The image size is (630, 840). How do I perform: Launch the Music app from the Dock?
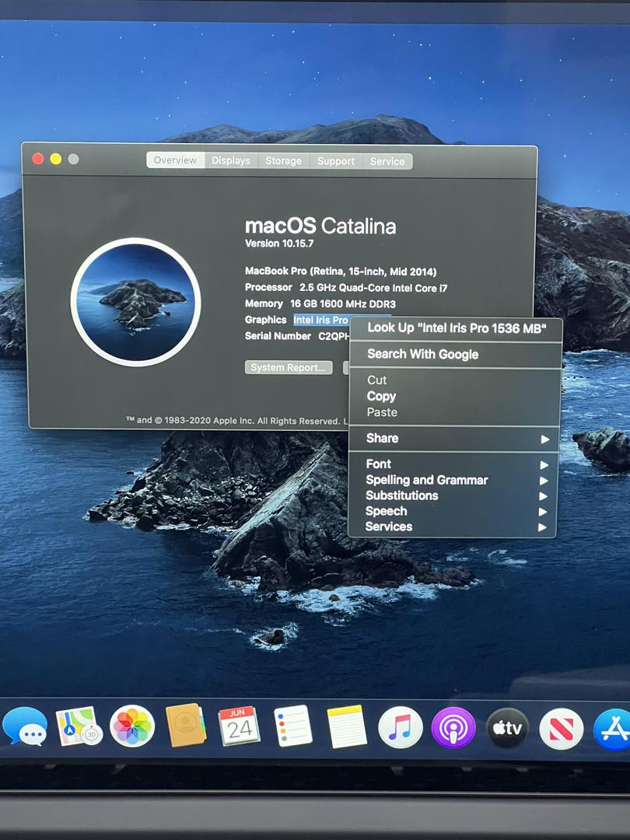(x=401, y=727)
